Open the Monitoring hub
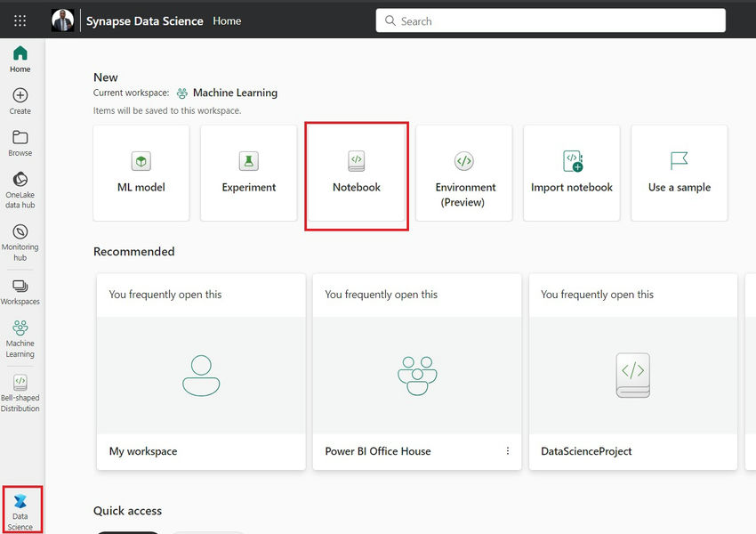 (20, 242)
